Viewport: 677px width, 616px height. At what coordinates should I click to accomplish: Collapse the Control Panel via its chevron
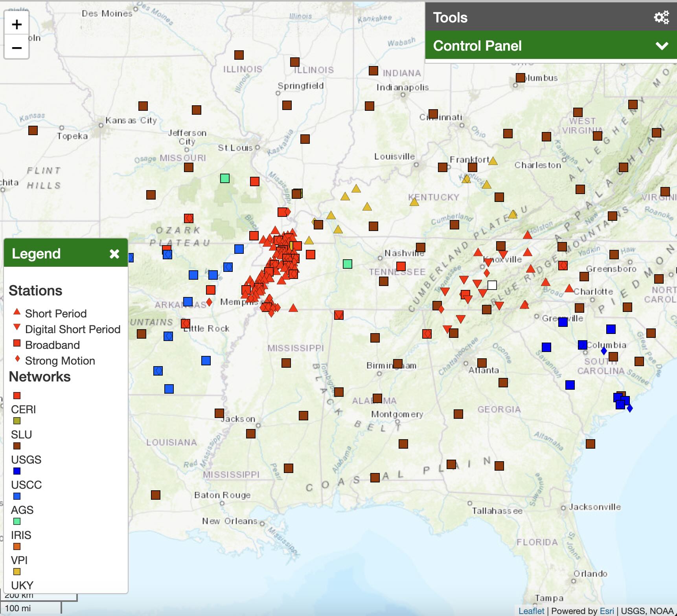662,46
